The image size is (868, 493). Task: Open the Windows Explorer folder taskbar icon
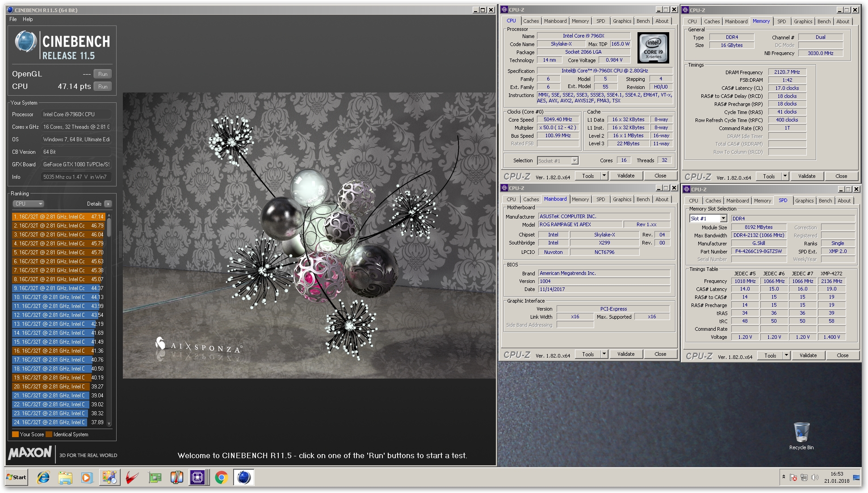(x=65, y=477)
